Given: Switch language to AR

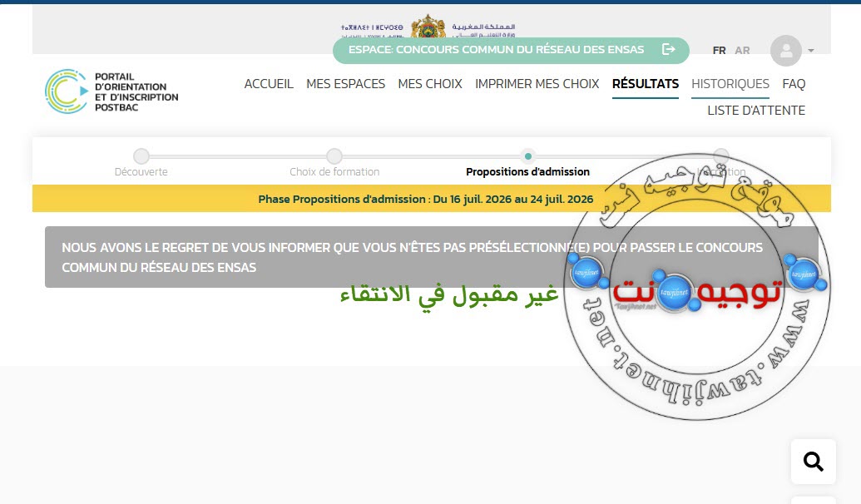Looking at the screenshot, I should 742,51.
